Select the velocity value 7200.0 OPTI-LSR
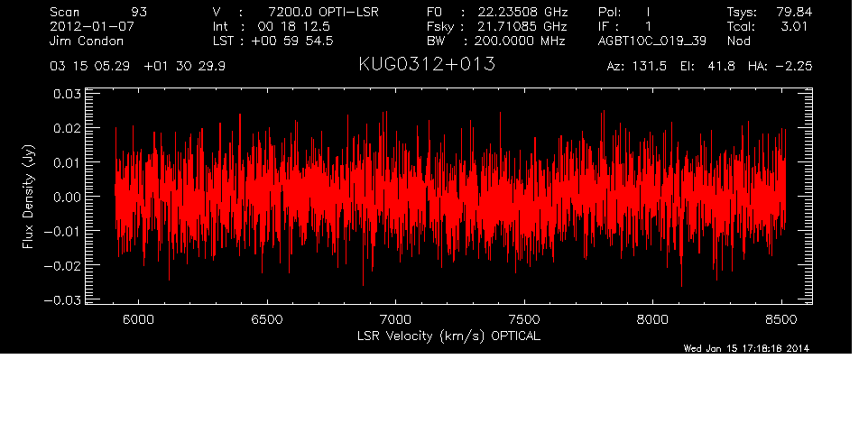This screenshot has width=868, height=442. pos(323,12)
